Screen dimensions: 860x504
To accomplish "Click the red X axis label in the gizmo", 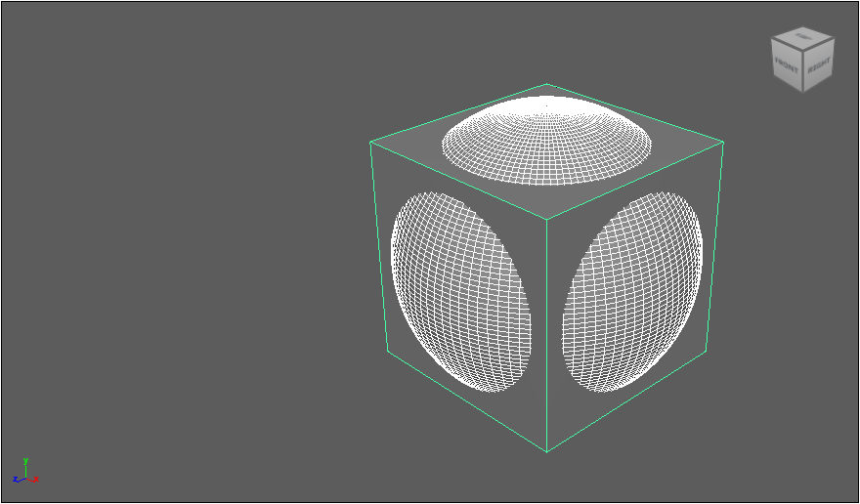I will [36, 479].
